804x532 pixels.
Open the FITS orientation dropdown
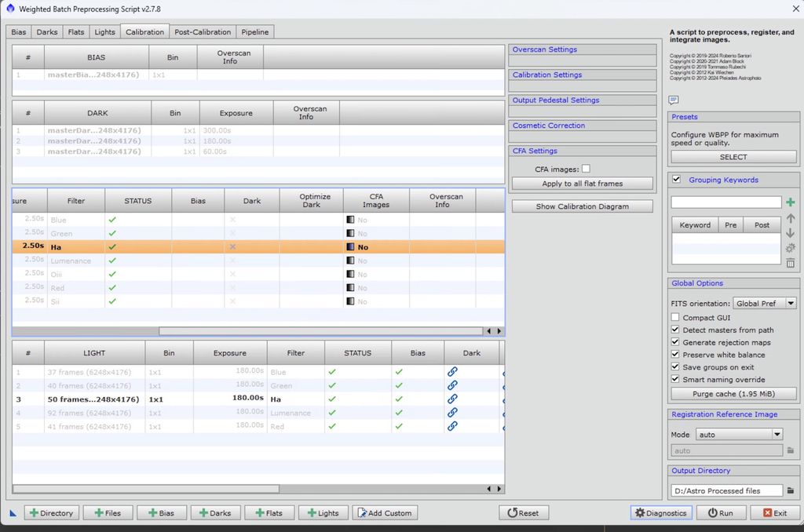(765, 304)
